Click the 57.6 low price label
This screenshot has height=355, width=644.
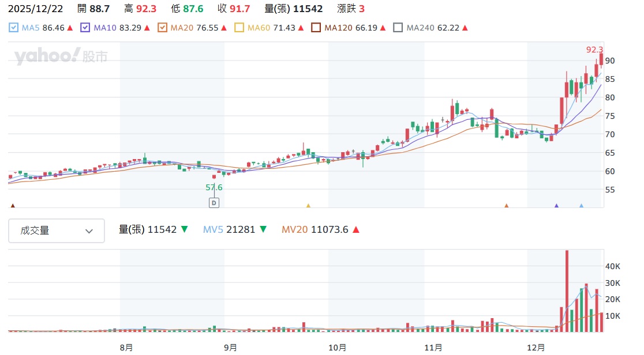(214, 187)
